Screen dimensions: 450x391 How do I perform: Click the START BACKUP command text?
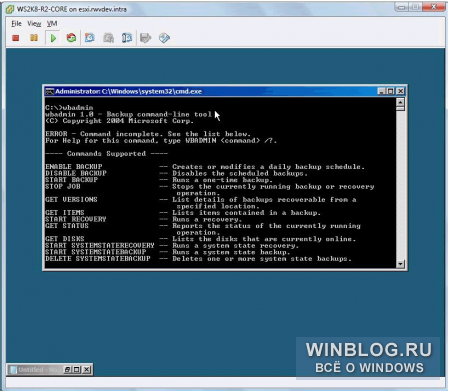pos(72,180)
